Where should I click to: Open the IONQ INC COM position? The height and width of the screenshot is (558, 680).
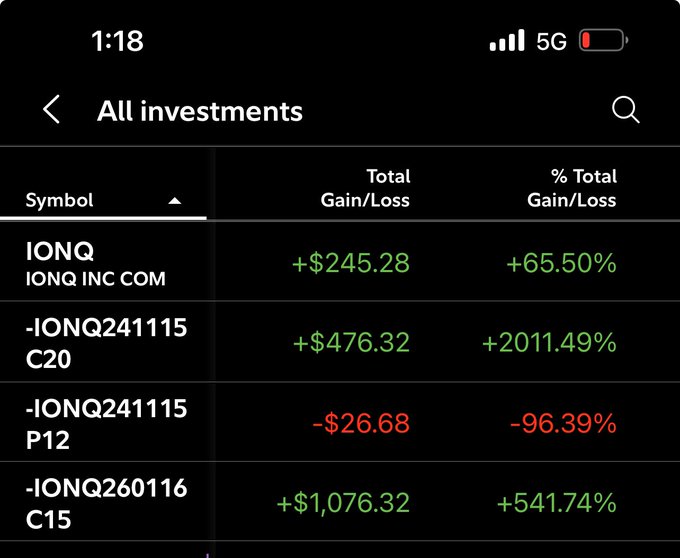point(96,262)
